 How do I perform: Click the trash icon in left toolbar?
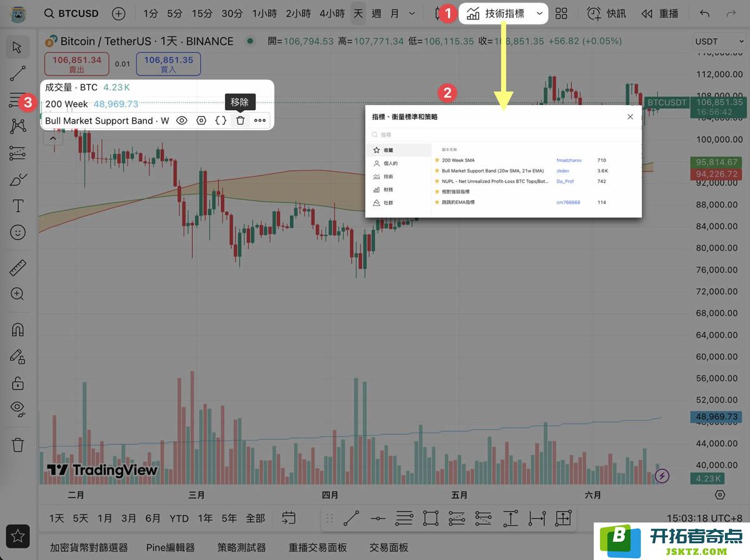(x=17, y=445)
